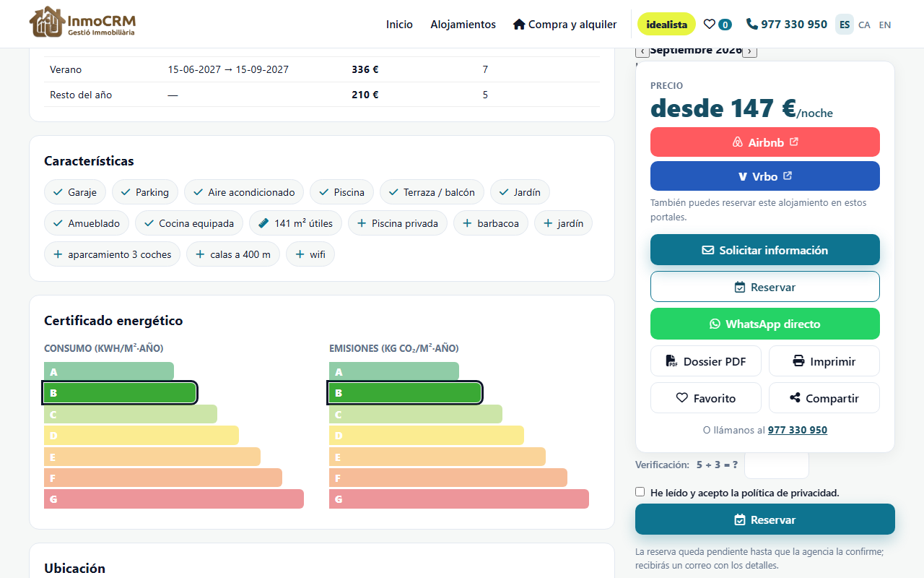Click consumption rating D yellow bar
924x578 pixels.
point(141,436)
